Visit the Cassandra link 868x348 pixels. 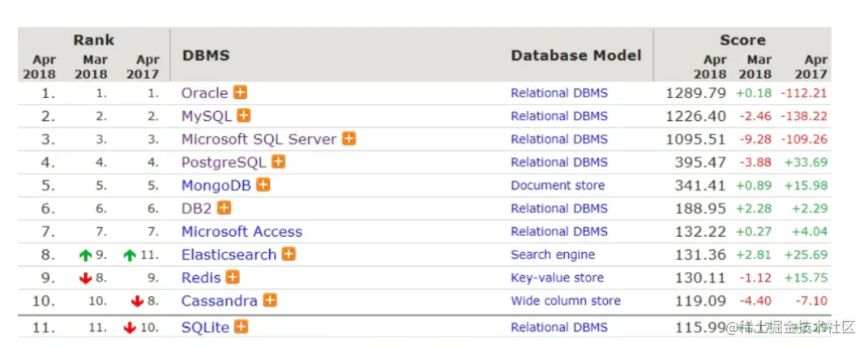(x=219, y=301)
